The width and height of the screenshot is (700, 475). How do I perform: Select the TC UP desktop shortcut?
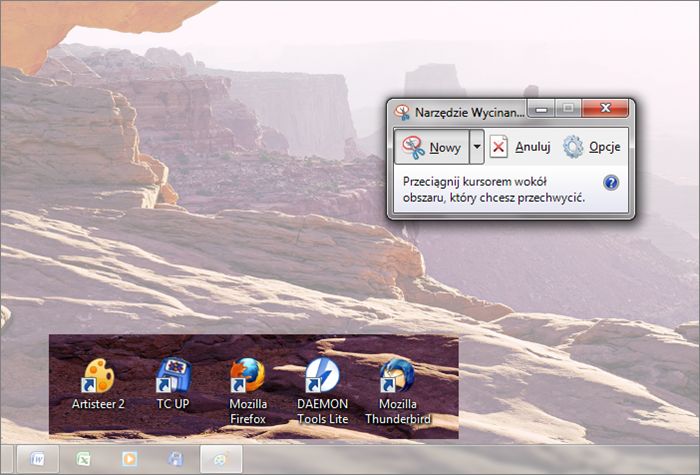pos(173,384)
